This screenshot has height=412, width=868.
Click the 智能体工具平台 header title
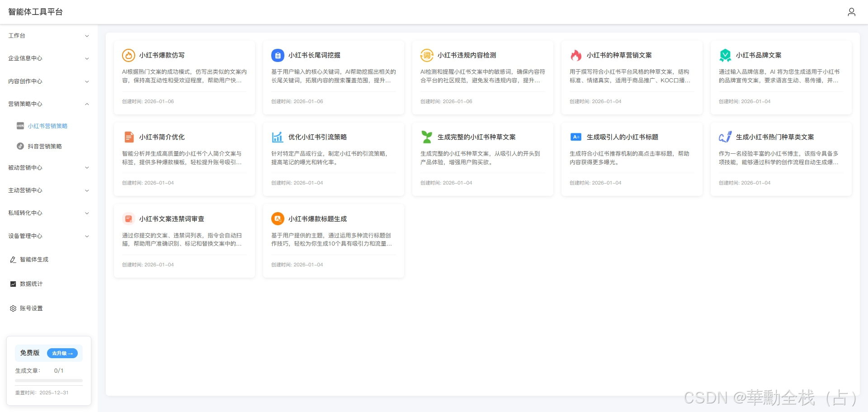tap(35, 12)
